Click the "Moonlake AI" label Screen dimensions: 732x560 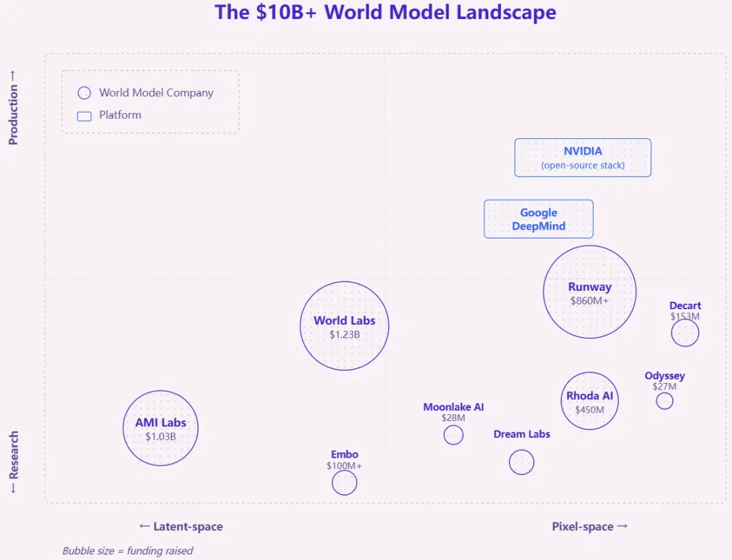click(453, 407)
